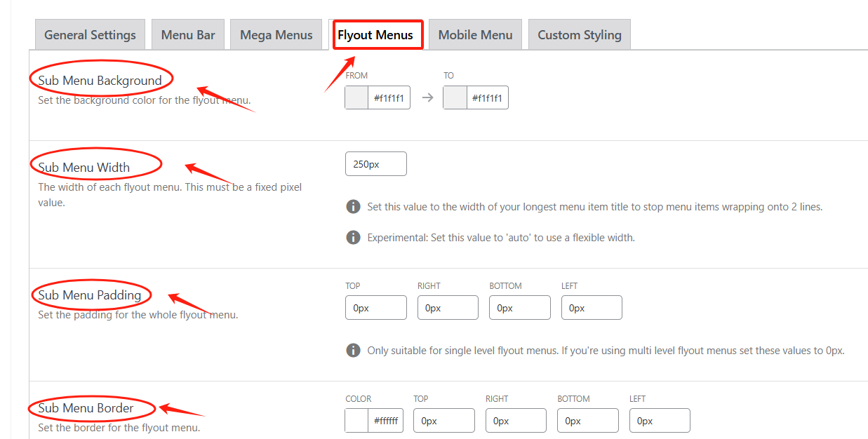Image resolution: width=868 pixels, height=439 pixels.
Task: Select the Flyout Menus tab
Action: pos(378,34)
